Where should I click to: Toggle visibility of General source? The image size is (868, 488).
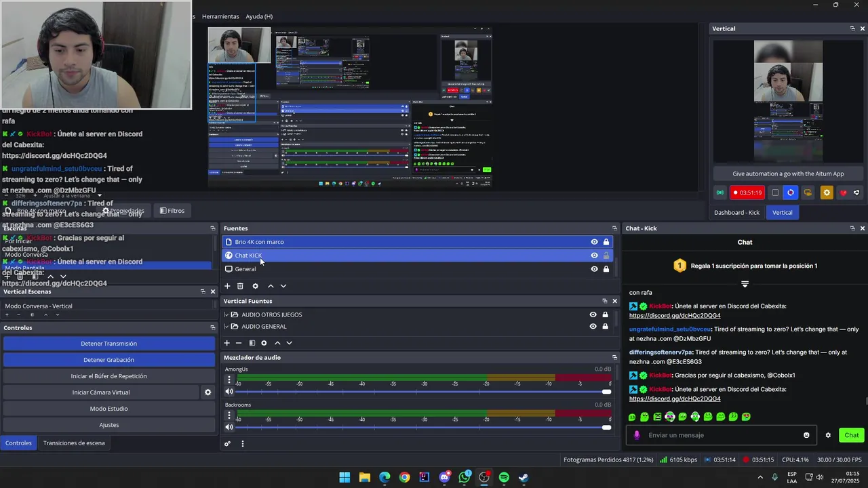click(594, 269)
